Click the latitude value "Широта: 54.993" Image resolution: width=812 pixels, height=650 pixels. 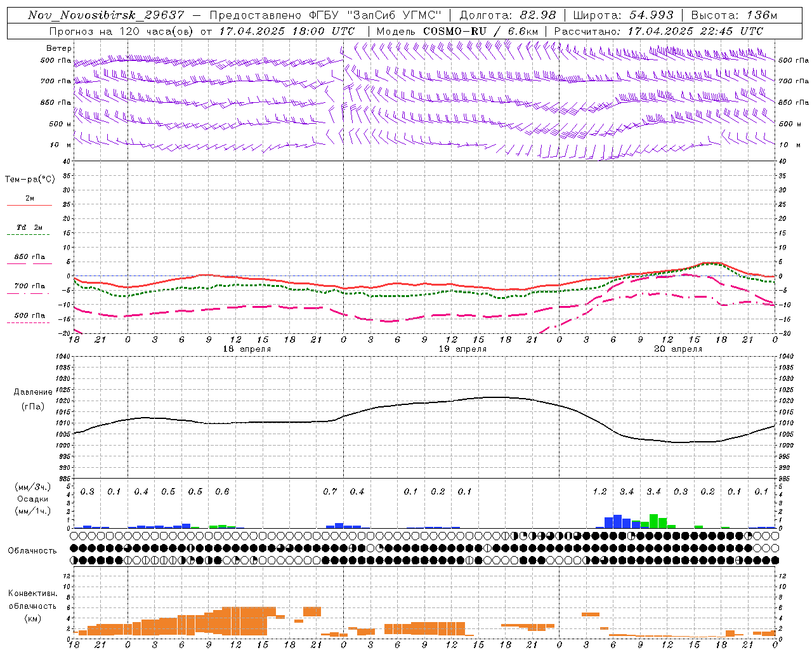click(623, 15)
